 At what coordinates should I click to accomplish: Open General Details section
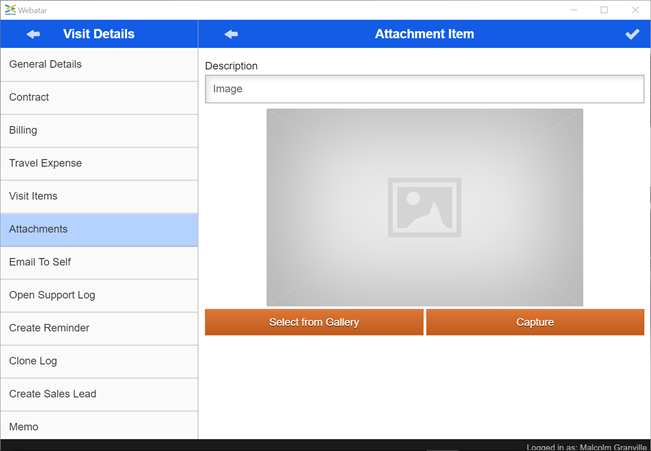pyautogui.click(x=99, y=65)
